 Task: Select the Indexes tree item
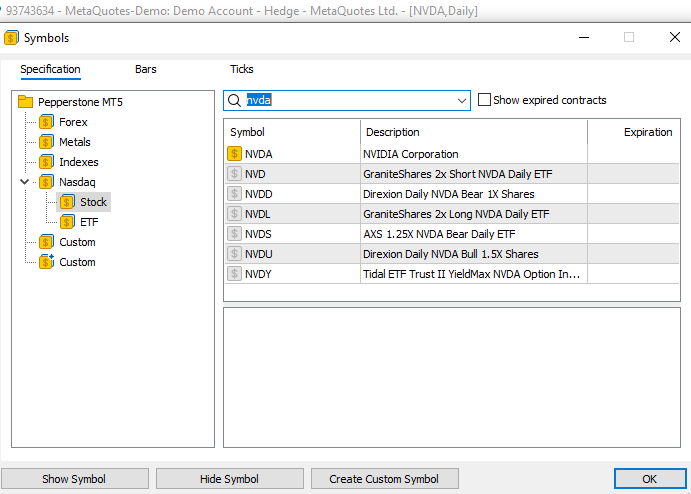pos(79,162)
